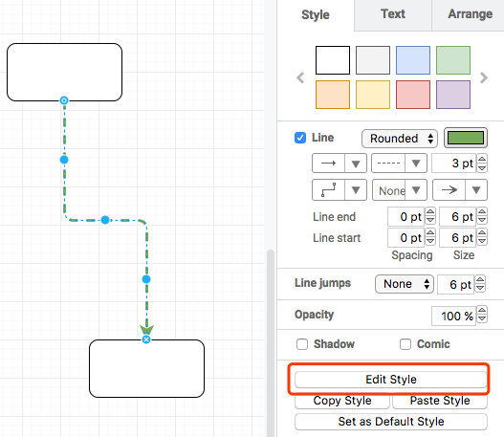Click the connection arrow style icon

pyautogui.click(x=328, y=164)
